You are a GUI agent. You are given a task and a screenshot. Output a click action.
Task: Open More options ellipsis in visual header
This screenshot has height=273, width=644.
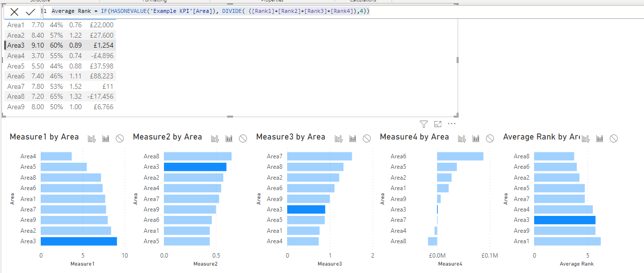452,124
